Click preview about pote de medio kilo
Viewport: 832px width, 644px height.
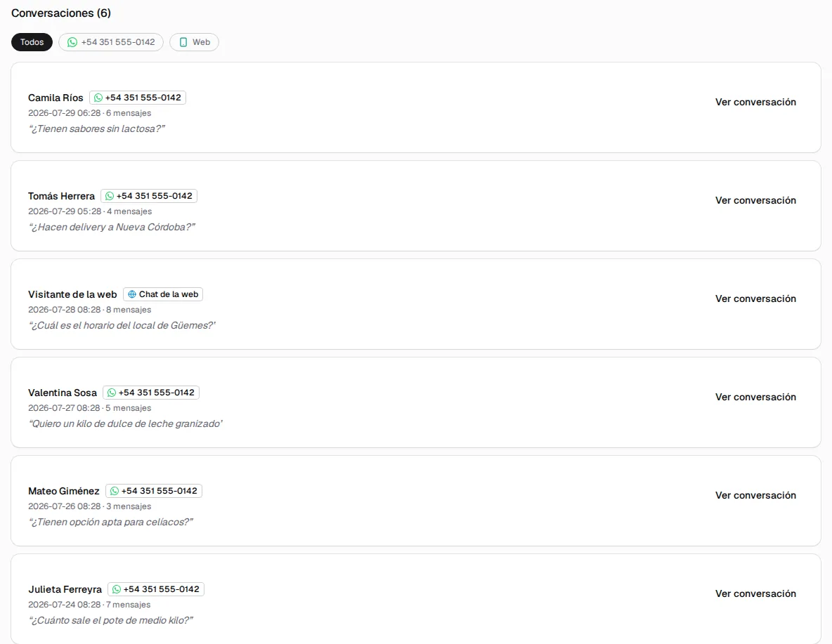coord(110,620)
